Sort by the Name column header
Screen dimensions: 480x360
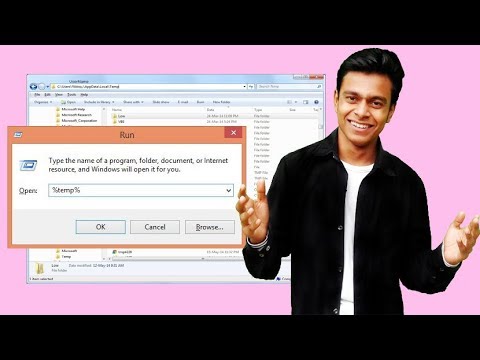point(117,110)
